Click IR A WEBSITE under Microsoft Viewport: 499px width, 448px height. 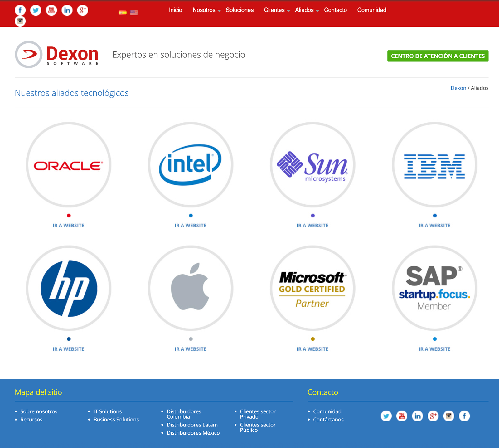tap(312, 349)
